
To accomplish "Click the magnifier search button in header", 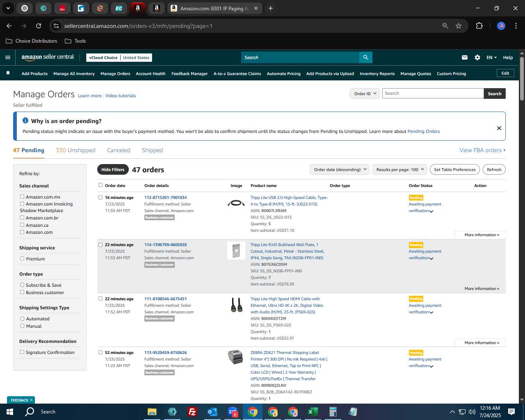I will click(x=365, y=57).
